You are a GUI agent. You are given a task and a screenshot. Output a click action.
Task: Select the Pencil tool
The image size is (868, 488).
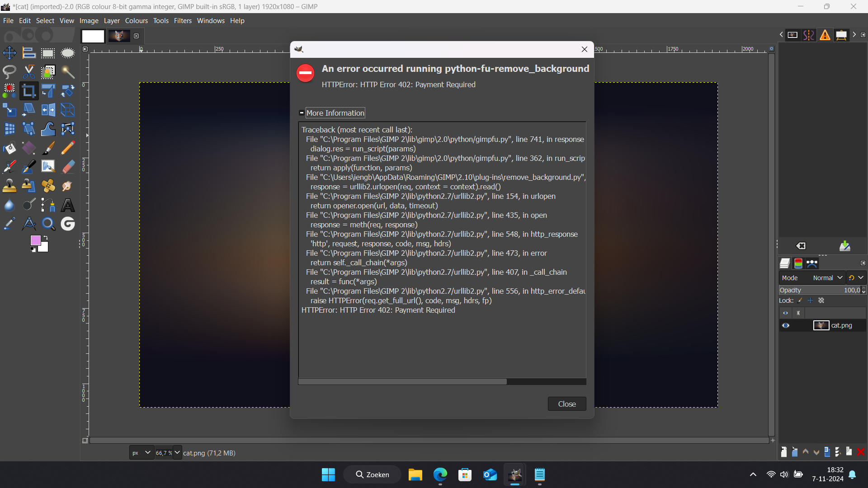click(x=68, y=148)
